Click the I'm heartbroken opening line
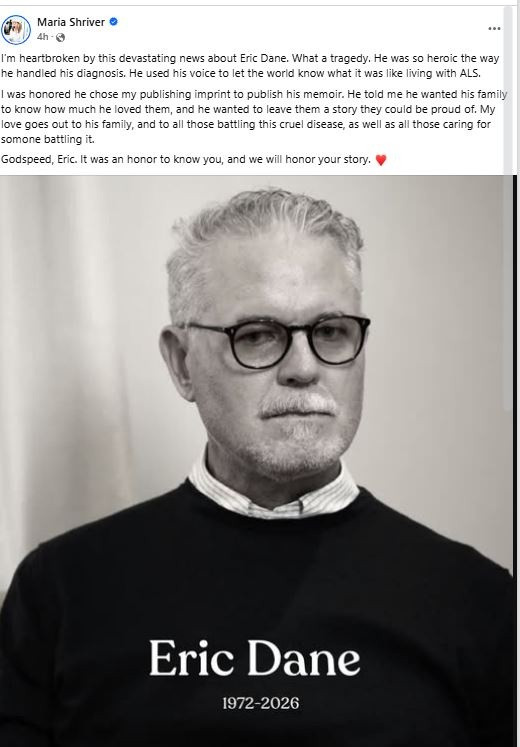Screen dimensions: 520x747 (x=250, y=59)
